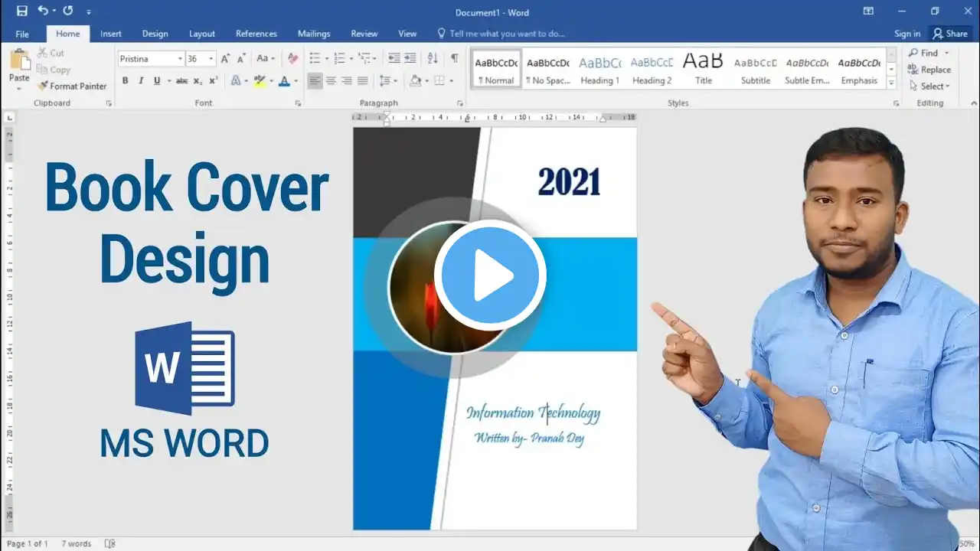Click the Grow Font size icon
980x551 pixels.
[x=225, y=58]
